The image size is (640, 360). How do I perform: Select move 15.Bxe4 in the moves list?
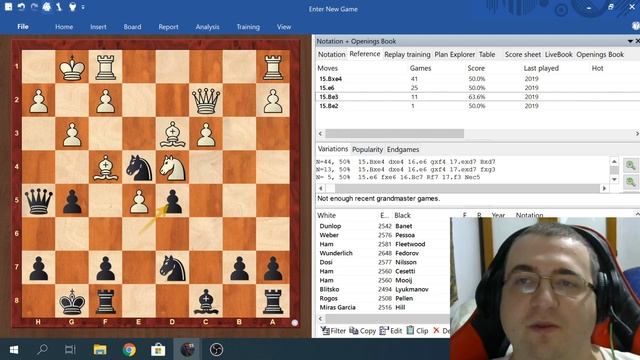point(478,79)
